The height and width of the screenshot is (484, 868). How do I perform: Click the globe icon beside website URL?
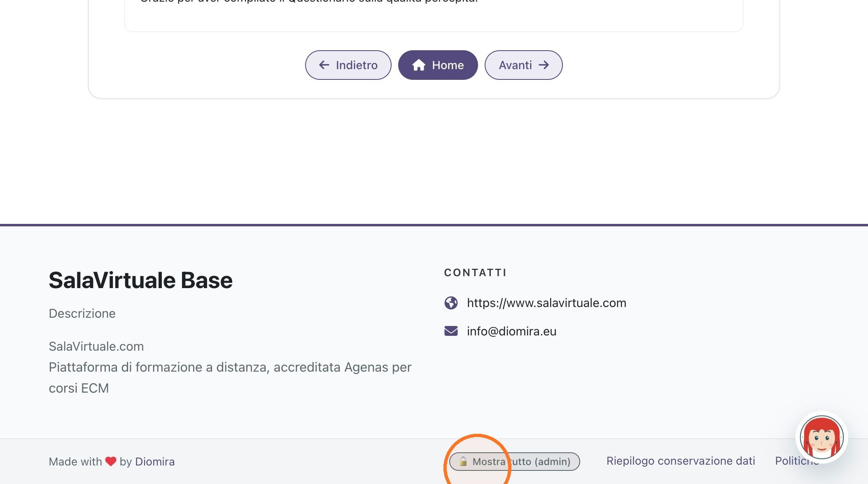[x=451, y=303]
